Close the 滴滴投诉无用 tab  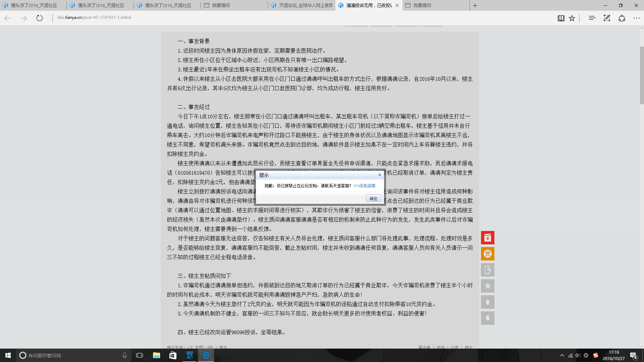pos(397,5)
